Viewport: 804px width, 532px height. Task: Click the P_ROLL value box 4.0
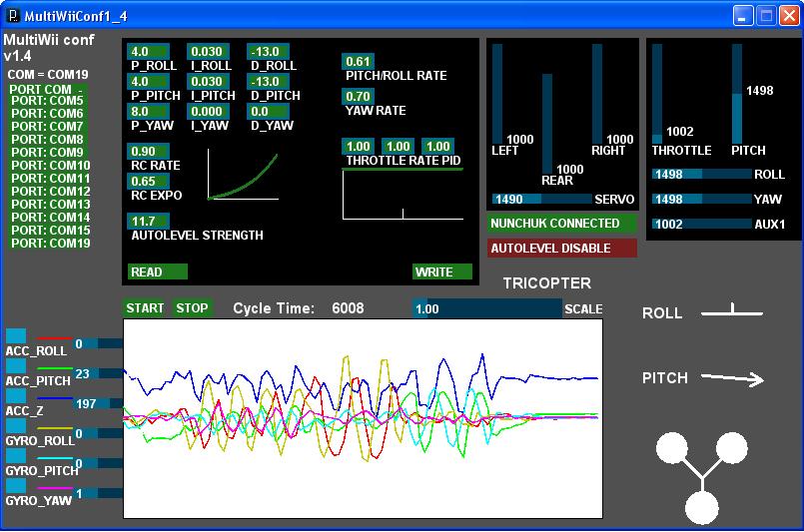(148, 51)
